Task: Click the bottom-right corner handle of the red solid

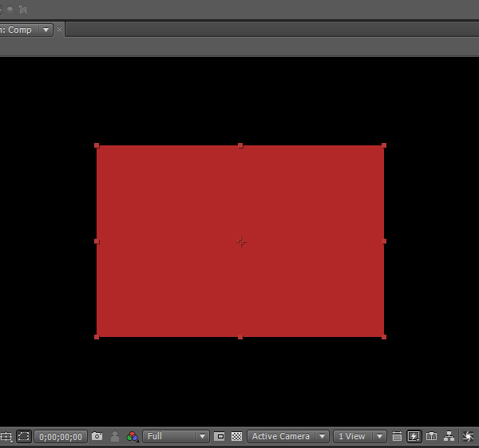Action: coord(384,337)
